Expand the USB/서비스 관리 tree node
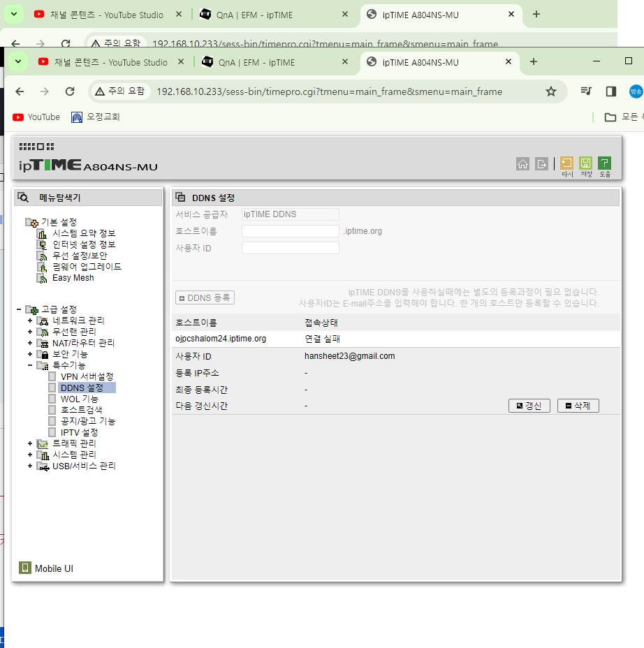This screenshot has width=644, height=648. (30, 466)
